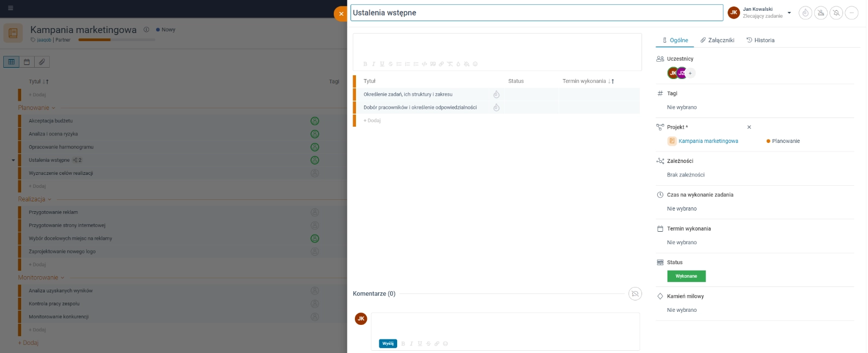Image resolution: width=868 pixels, height=353 pixels.
Task: Open the Kampania marketingowa project link
Action: point(708,141)
